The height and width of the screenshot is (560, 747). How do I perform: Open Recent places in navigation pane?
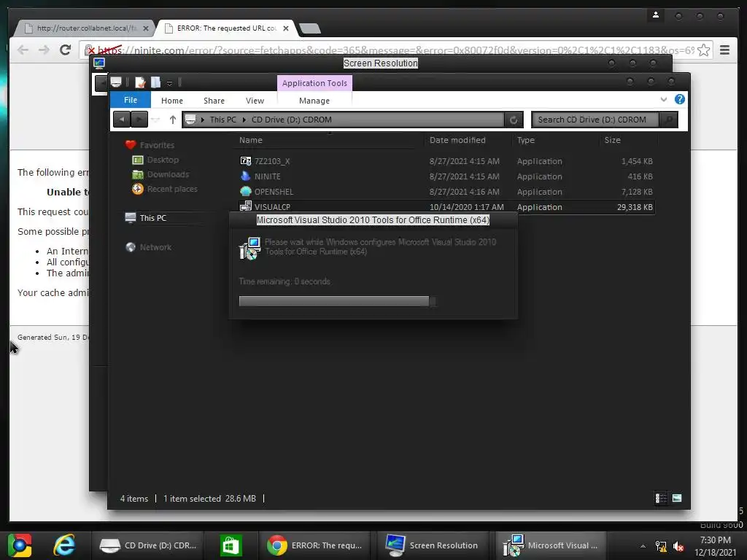172,189
